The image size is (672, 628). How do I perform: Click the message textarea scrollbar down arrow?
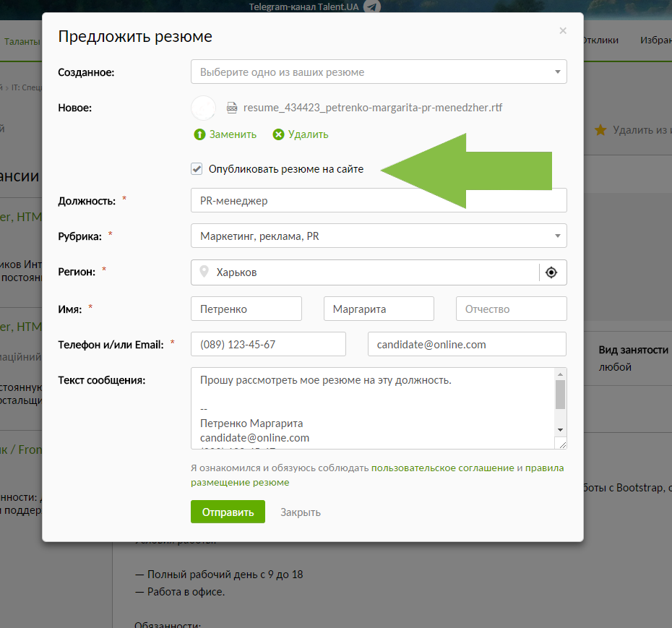coord(560,429)
